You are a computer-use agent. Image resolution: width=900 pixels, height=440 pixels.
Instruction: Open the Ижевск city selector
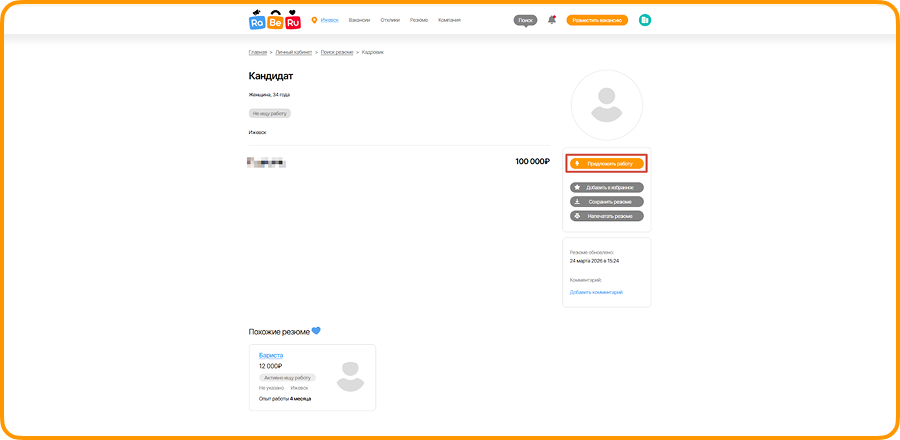coord(329,20)
